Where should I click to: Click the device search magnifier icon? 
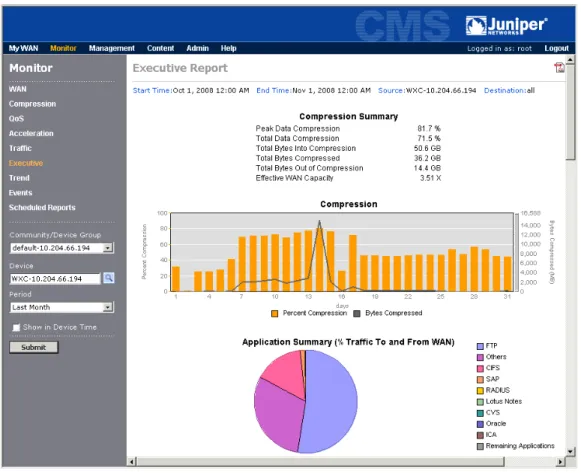click(109, 278)
